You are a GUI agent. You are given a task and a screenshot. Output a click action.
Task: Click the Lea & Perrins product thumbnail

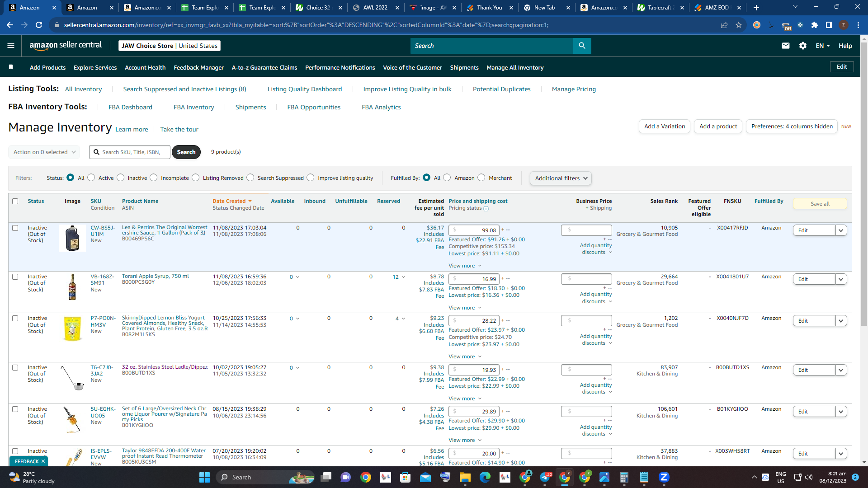coord(72,238)
